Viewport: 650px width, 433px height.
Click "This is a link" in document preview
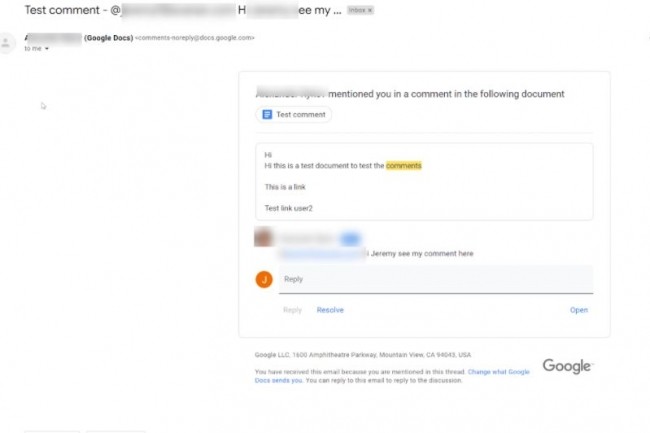285,187
